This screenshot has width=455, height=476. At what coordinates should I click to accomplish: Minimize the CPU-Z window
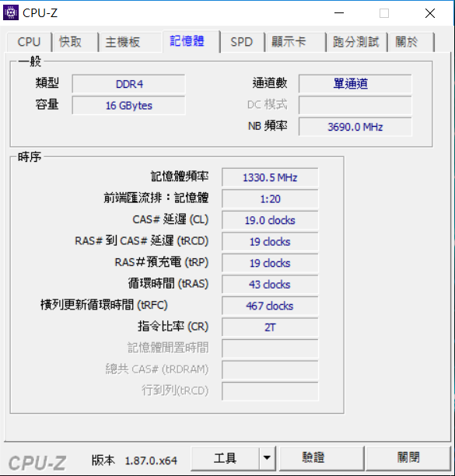pos(339,13)
